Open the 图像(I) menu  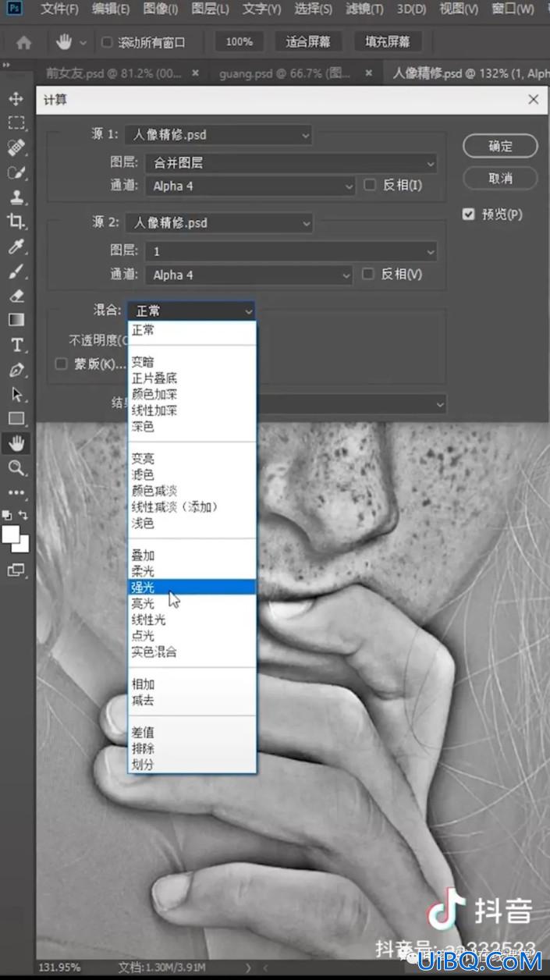click(161, 9)
